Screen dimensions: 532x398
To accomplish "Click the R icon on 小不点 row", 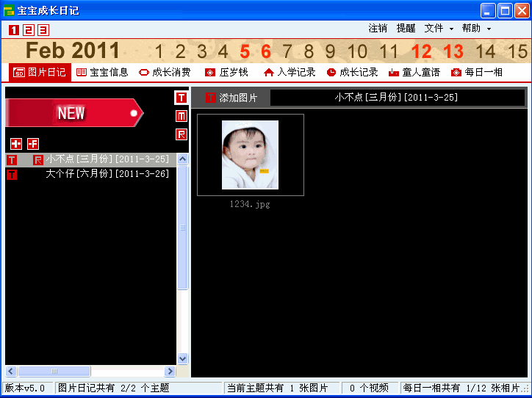I will 37,160.
